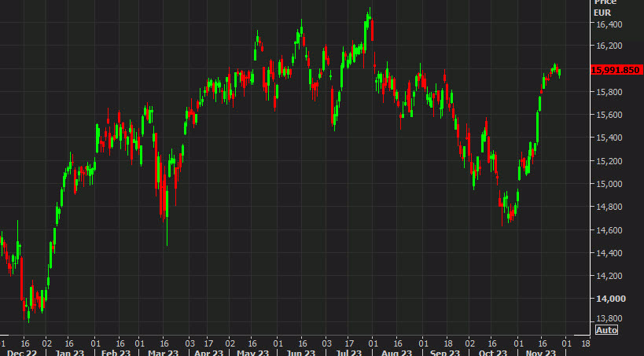Select the Mar 23 month label
The width and height of the screenshot is (644, 356).
pos(164,352)
